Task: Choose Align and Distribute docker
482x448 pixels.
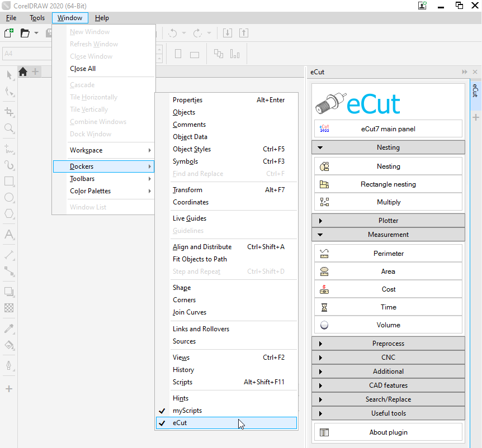Action: point(202,247)
